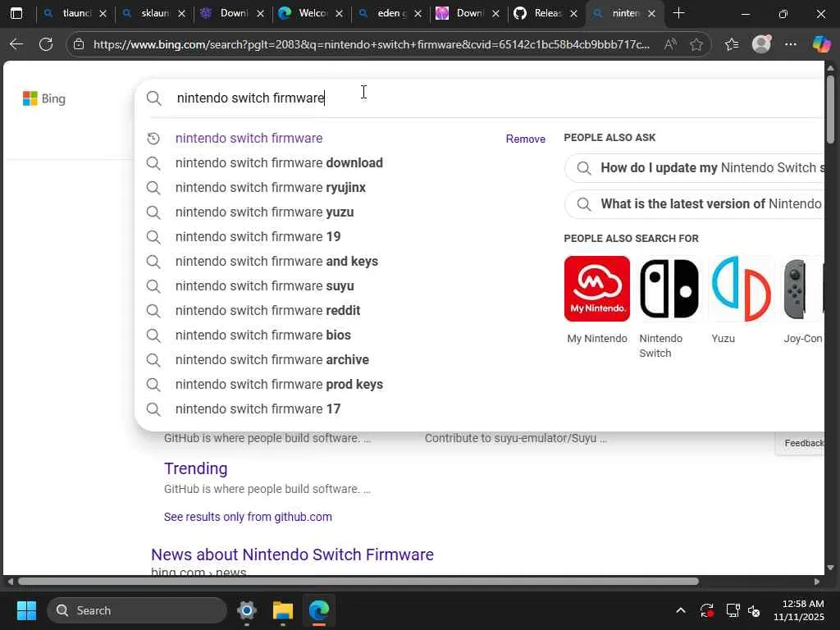Viewport: 840px width, 630px height.
Task: Close the GitHub Releases tab
Action: 573,13
